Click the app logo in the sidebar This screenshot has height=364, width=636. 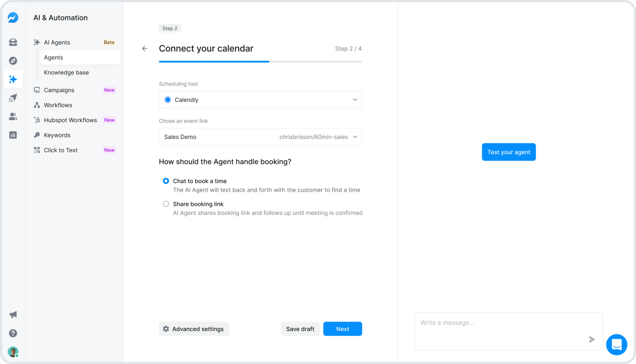pos(13,17)
